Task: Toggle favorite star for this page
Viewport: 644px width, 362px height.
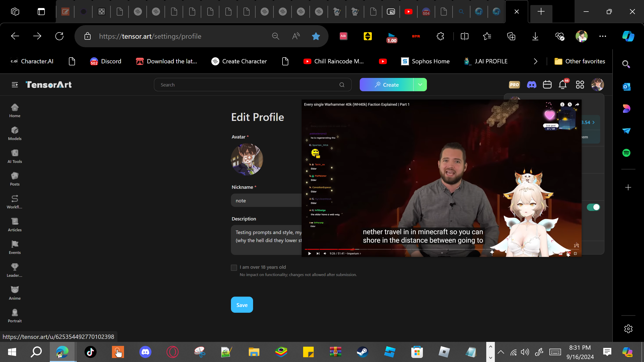Action: (x=316, y=36)
